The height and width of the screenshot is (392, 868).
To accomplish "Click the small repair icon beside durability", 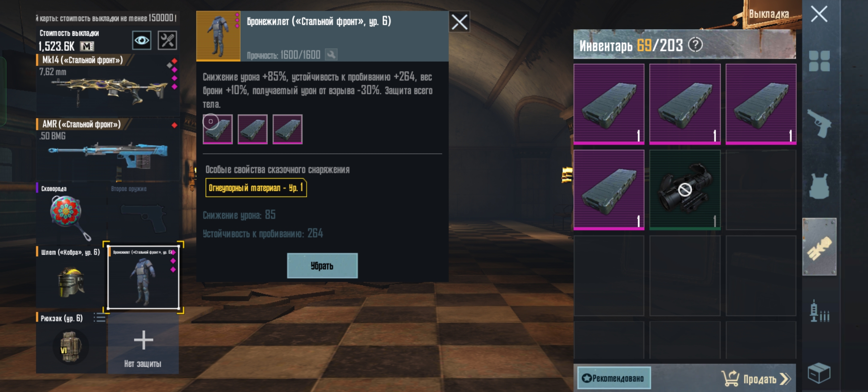I will (x=331, y=55).
